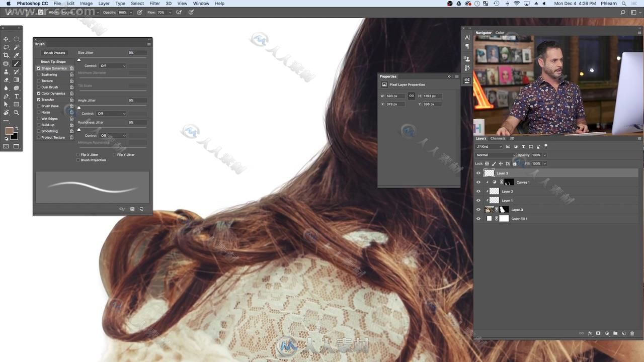Viewport: 644px width, 362px height.
Task: Click Smoothing option label
Action: 49,131
